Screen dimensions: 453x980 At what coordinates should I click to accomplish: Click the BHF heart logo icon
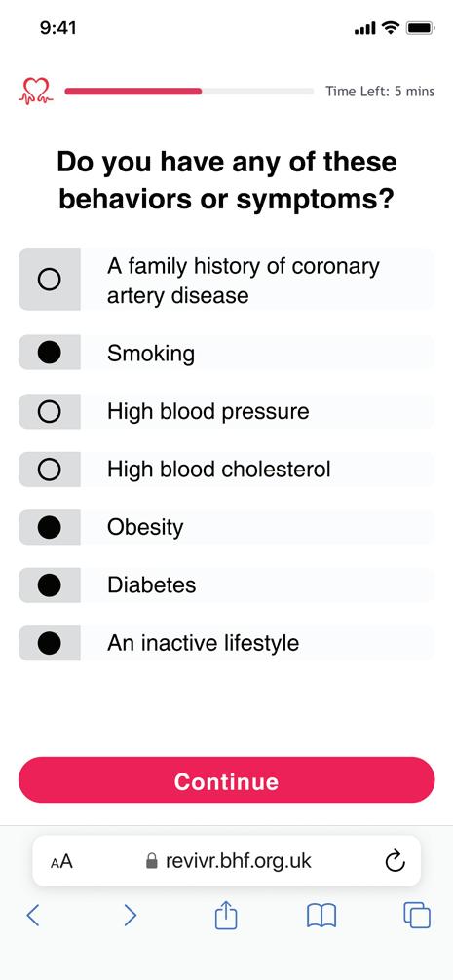36,91
